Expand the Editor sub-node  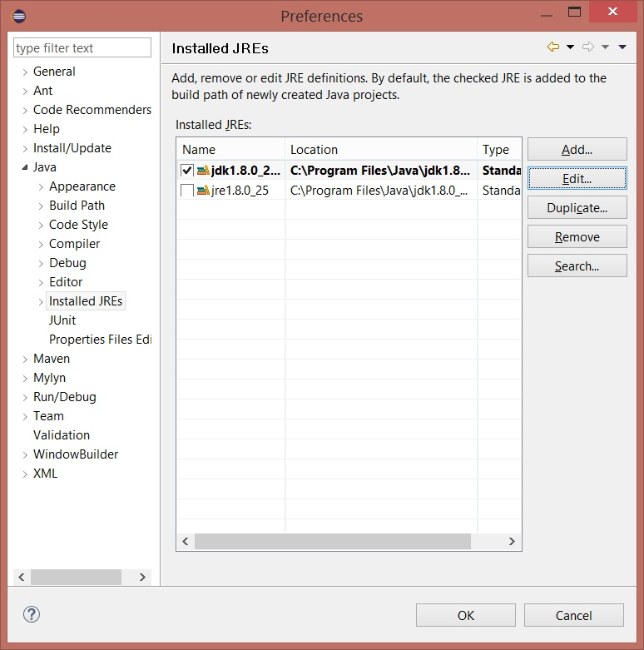point(41,283)
